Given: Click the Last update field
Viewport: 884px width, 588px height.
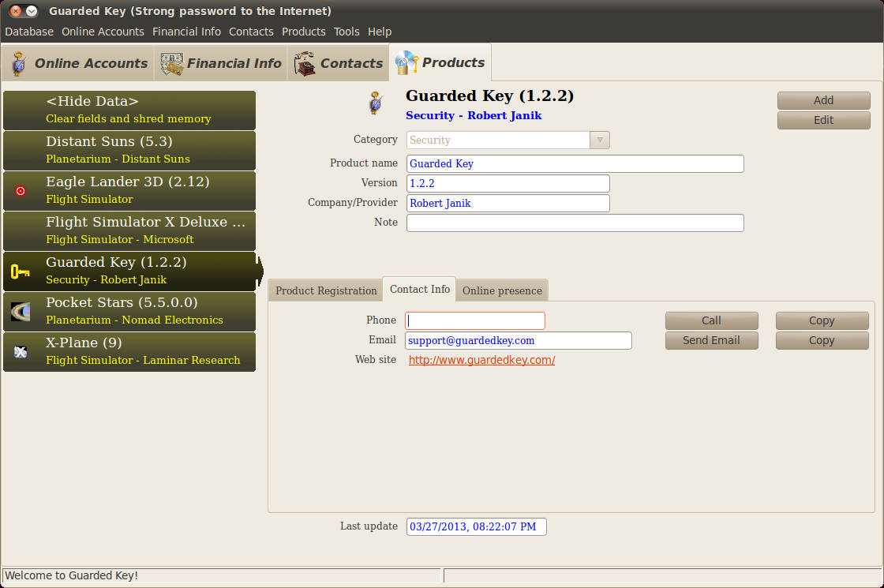Looking at the screenshot, I should tap(477, 526).
